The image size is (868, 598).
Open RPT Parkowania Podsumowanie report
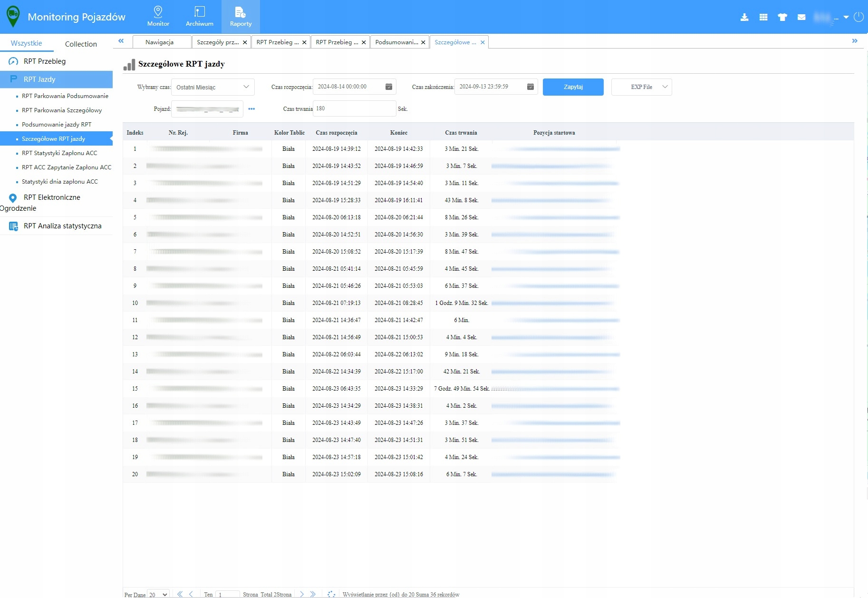pos(65,96)
